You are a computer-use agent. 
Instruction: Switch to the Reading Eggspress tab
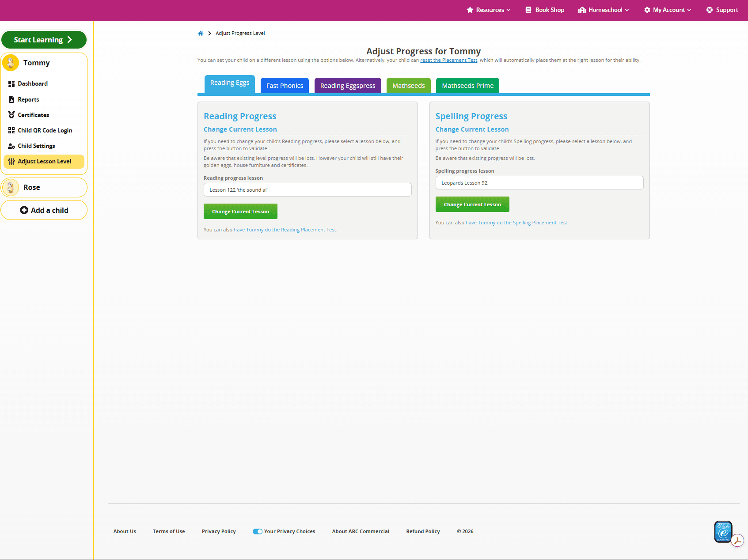coord(348,86)
